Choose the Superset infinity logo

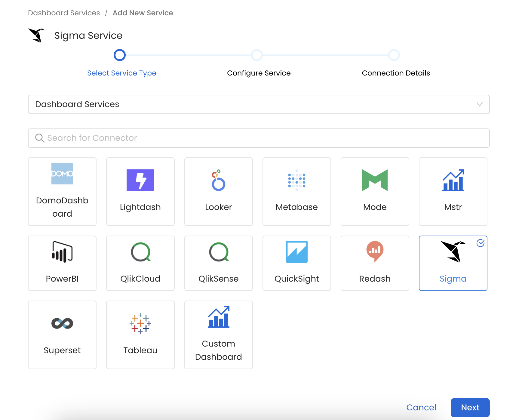62,323
